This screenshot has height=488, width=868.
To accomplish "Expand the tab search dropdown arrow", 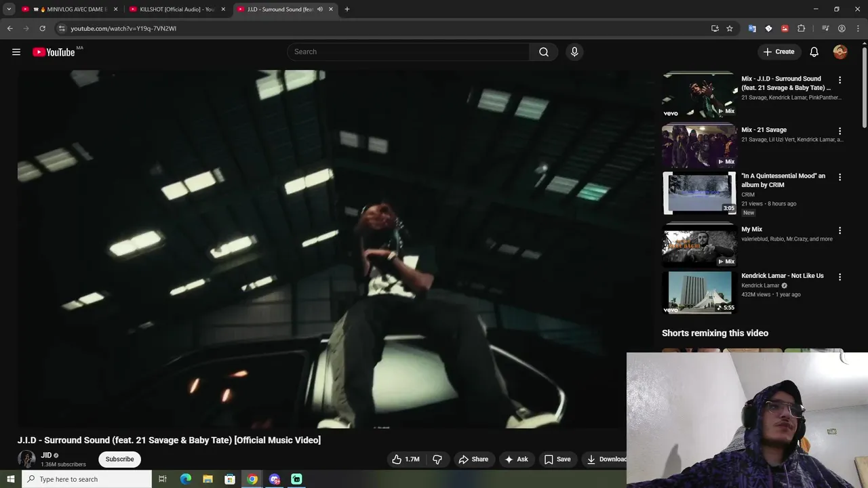I will point(9,9).
